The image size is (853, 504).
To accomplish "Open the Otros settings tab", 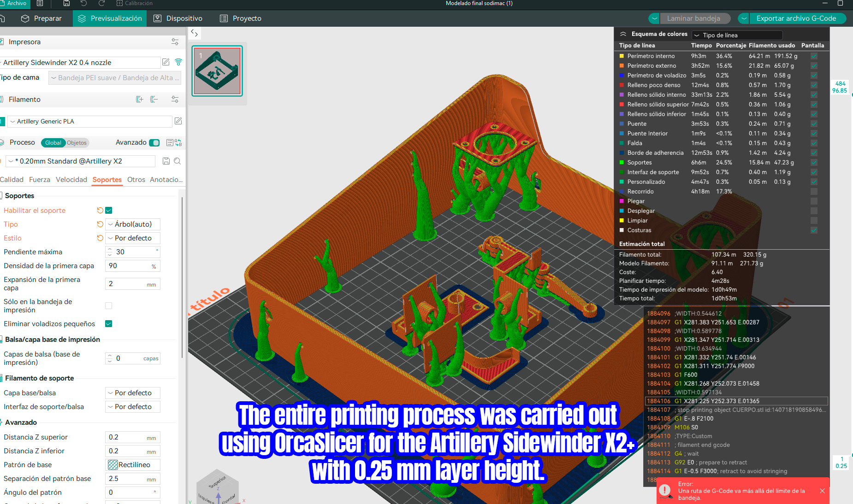I will pyautogui.click(x=136, y=180).
